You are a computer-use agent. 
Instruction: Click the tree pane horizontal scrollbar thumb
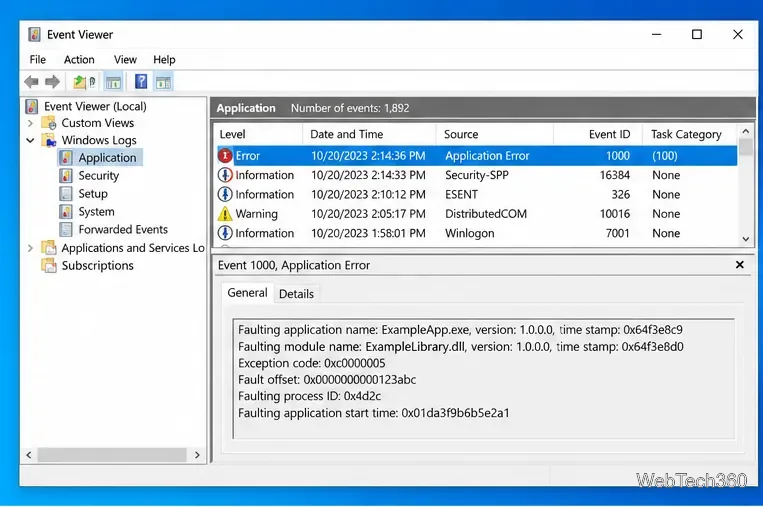112,455
